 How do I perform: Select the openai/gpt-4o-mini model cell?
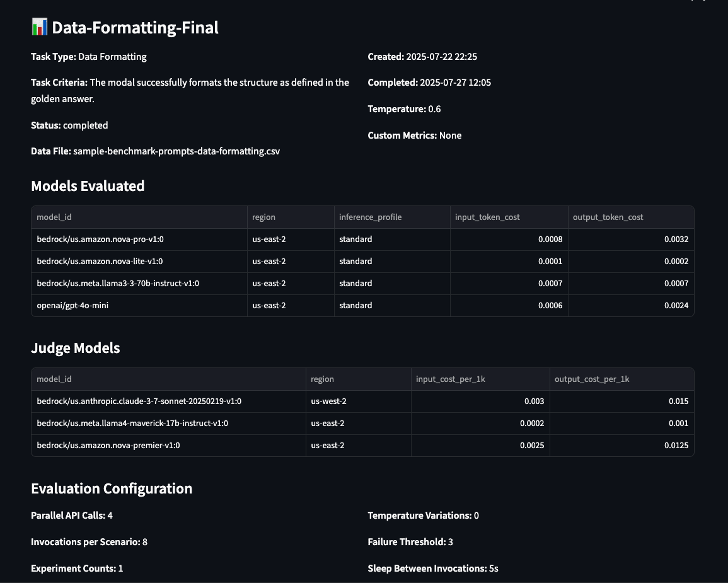[72, 306]
